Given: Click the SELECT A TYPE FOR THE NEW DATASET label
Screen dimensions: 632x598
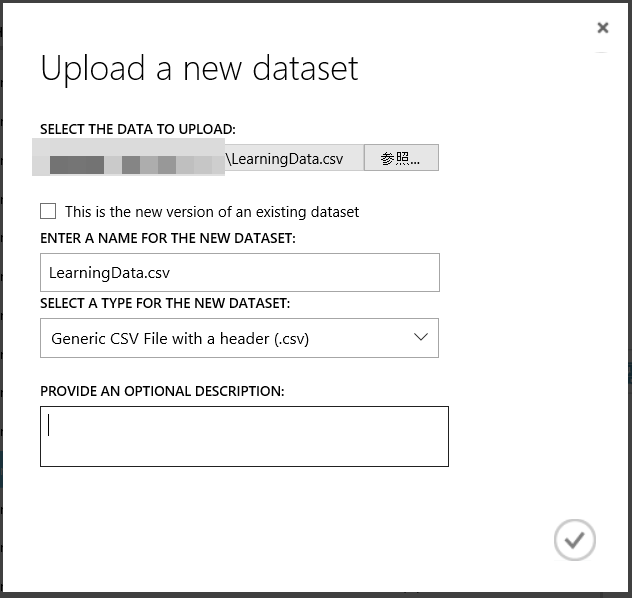Looking at the screenshot, I should coord(165,303).
